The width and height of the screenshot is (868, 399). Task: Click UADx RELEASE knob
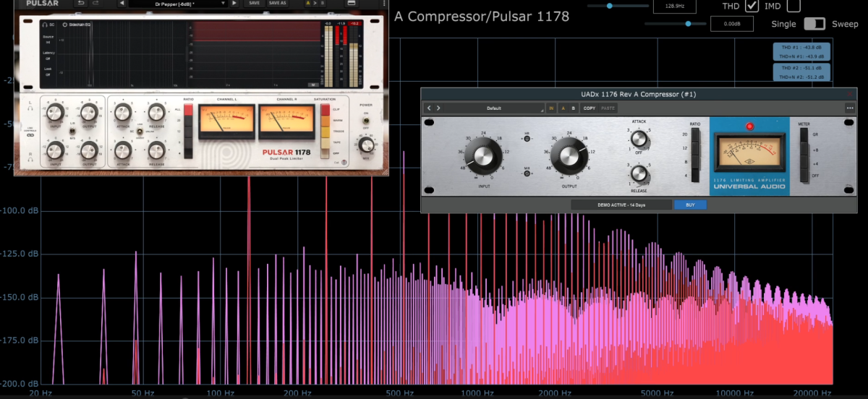pos(638,173)
